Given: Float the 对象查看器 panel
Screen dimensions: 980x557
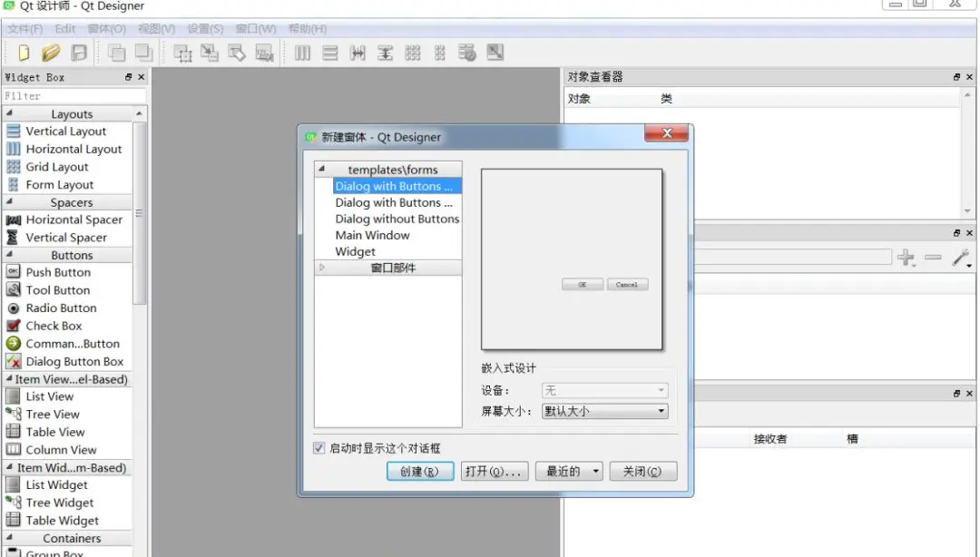Looking at the screenshot, I should coord(956,77).
